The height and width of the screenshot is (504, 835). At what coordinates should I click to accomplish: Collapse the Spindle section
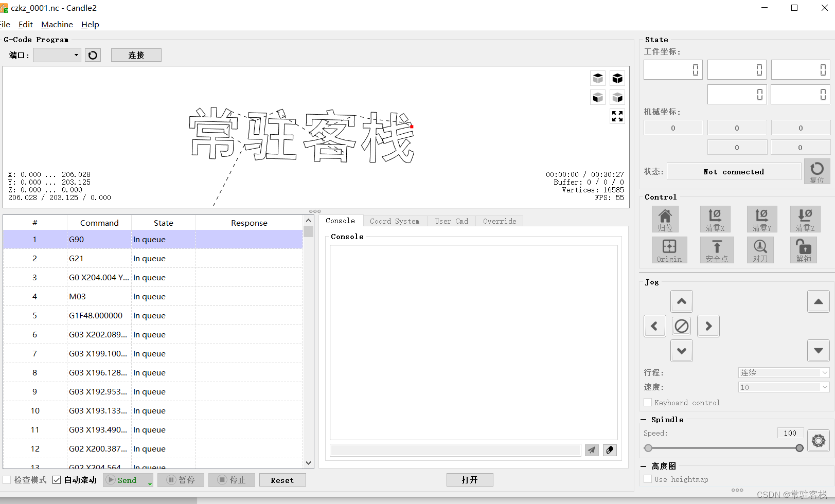(644, 420)
